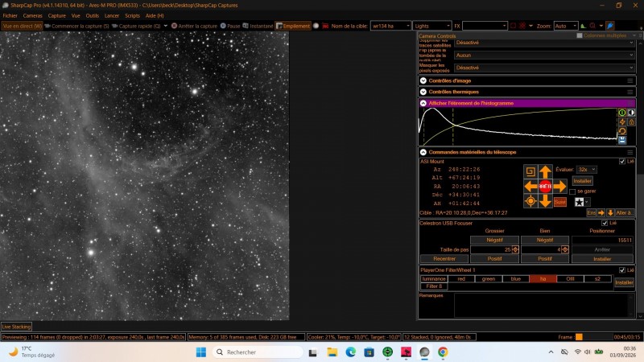Open the Lights frame type dropdown
Screen dimensions: 644x362
tap(432, 26)
